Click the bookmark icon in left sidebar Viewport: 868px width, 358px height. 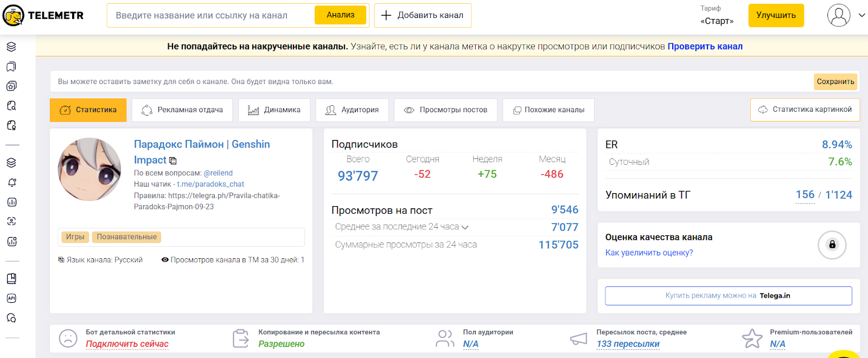[x=11, y=67]
